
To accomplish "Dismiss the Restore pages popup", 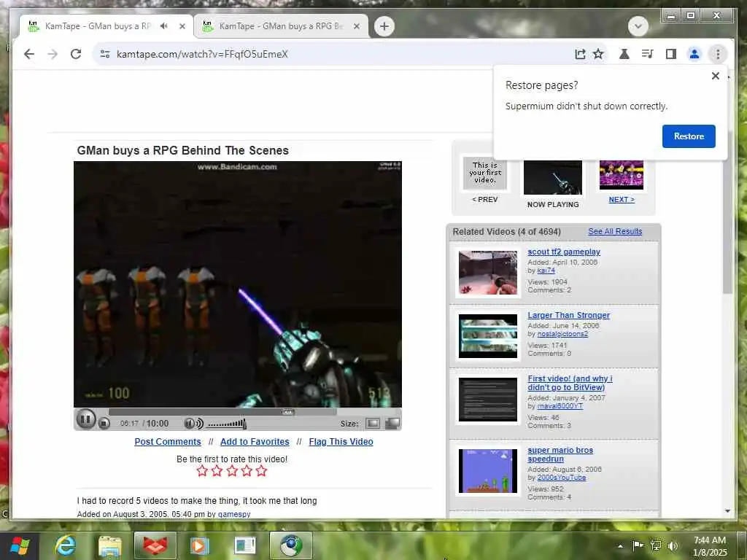I will (715, 76).
